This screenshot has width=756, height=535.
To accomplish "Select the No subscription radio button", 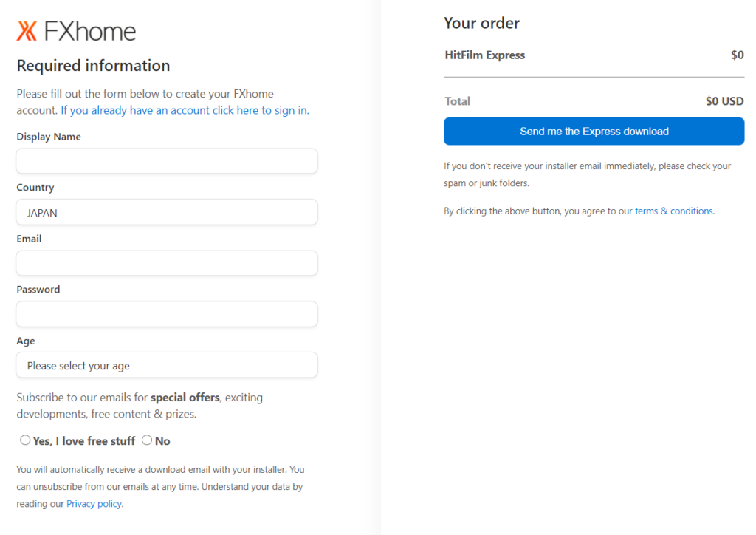I will point(147,440).
